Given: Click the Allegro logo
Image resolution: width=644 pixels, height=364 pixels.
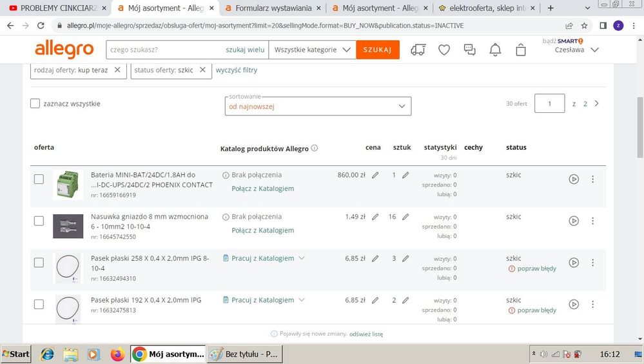Looking at the screenshot, I should point(64,49).
